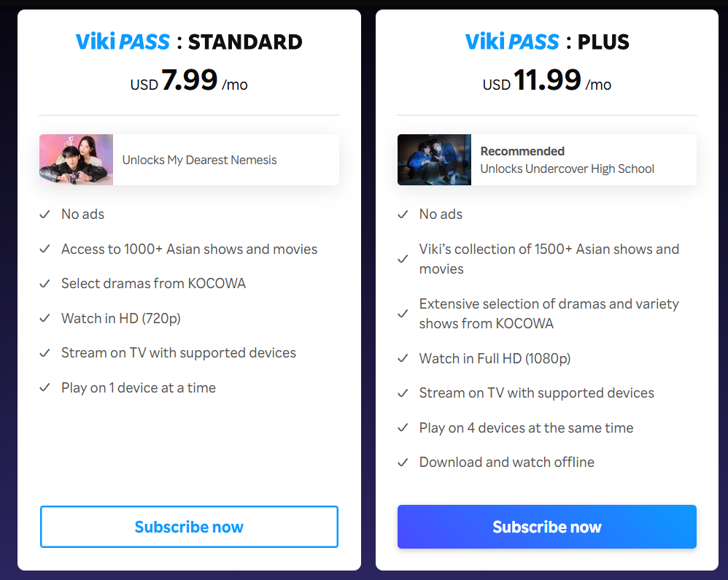Viewport: 728px width, 580px height.
Task: Click the Viki Pass Plus logo heading
Action: (547, 42)
